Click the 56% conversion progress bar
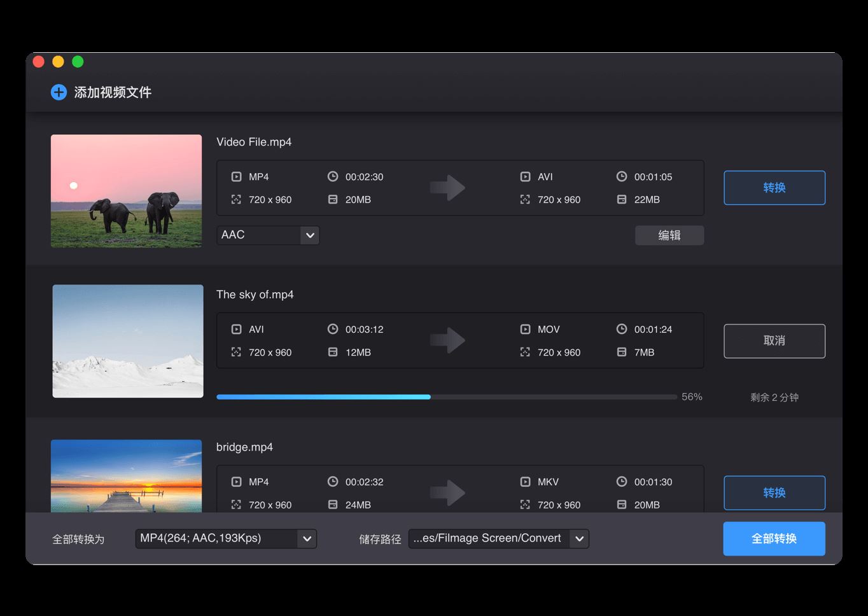 click(x=447, y=397)
